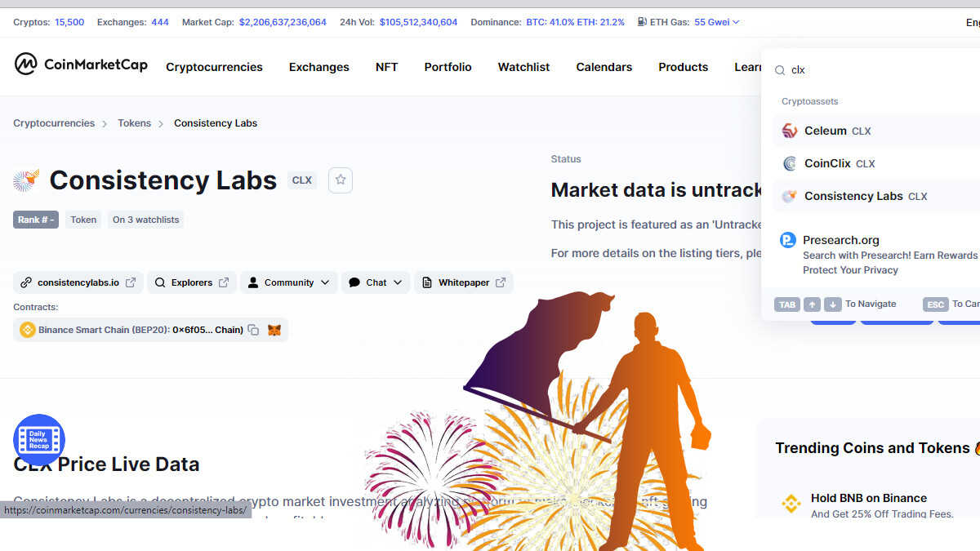Click the Market Cap value
Image resolution: width=980 pixels, height=551 pixels.
click(283, 22)
